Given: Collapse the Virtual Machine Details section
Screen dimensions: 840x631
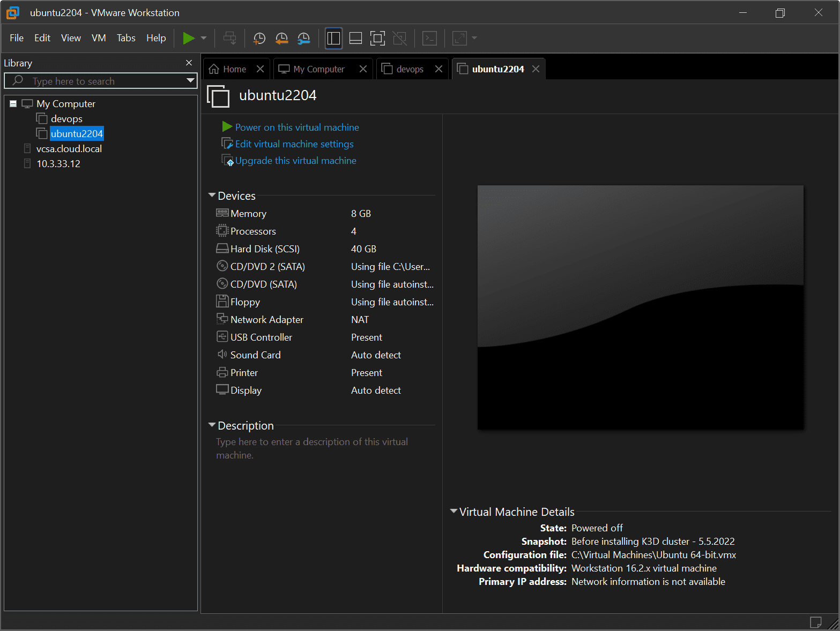Looking at the screenshot, I should click(x=454, y=511).
